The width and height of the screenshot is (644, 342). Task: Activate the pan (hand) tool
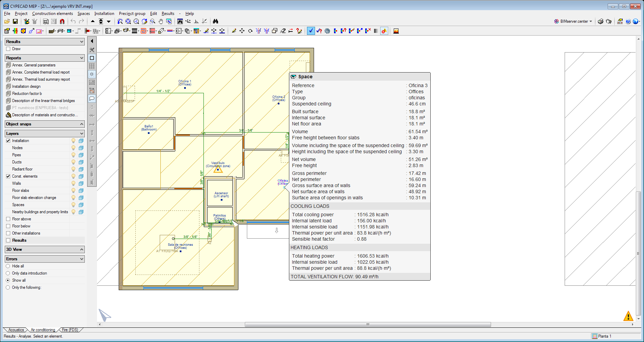pyautogui.click(x=160, y=21)
